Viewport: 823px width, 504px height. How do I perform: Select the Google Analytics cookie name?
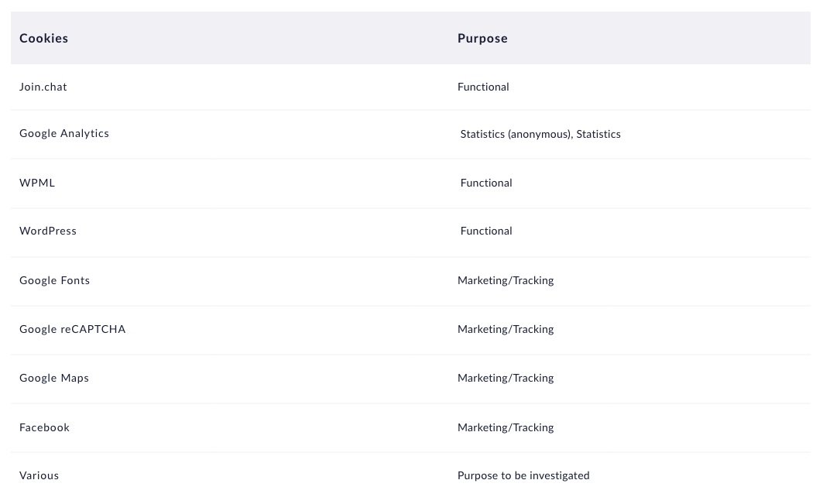[x=64, y=133]
